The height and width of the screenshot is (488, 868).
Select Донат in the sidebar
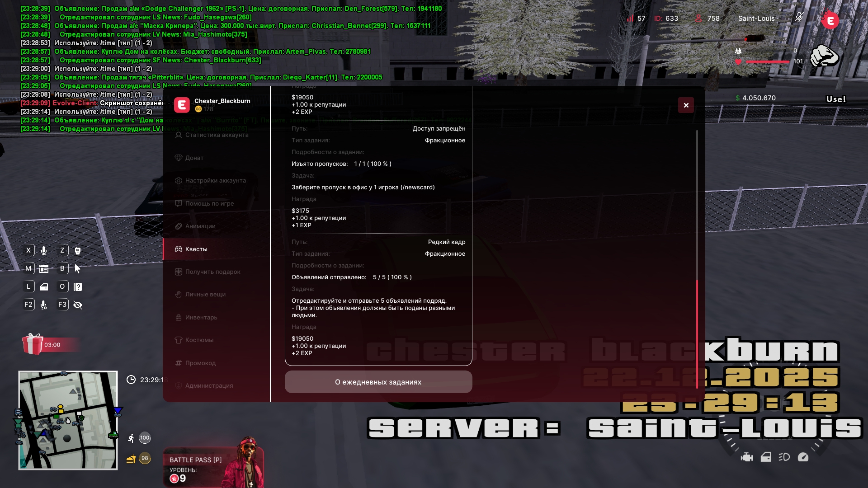tap(194, 158)
